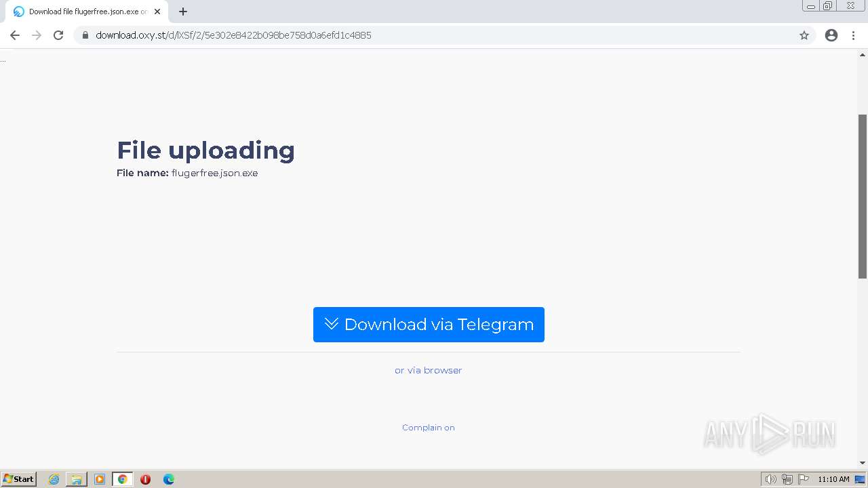The image size is (868, 488).
Task: Click the browser forward arrow
Action: click(37, 35)
